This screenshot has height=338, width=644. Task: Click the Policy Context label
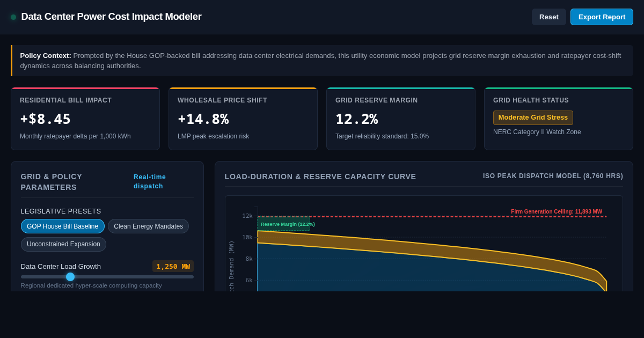pos(46,55)
